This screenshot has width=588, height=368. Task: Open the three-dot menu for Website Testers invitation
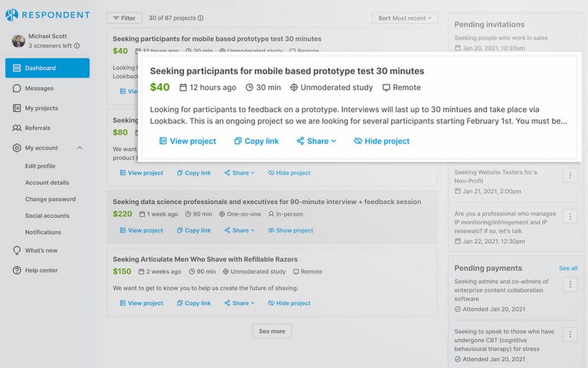(x=570, y=176)
